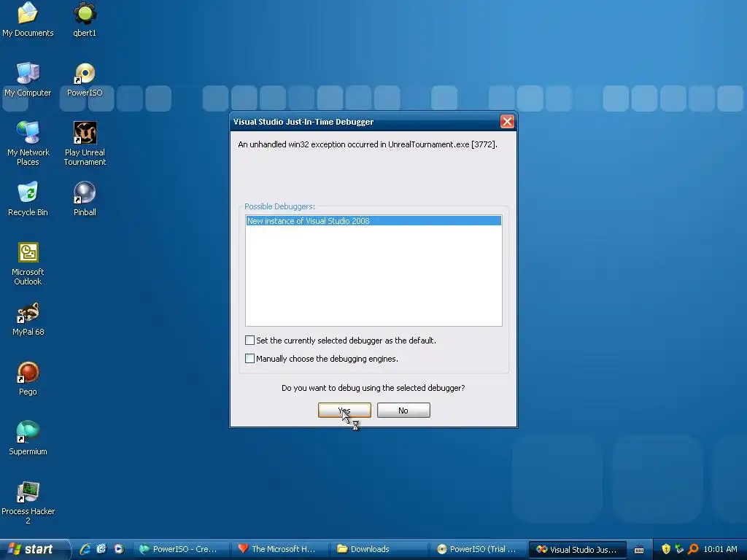Open the My Documents desktop icon
The image size is (747, 560).
tap(28, 19)
